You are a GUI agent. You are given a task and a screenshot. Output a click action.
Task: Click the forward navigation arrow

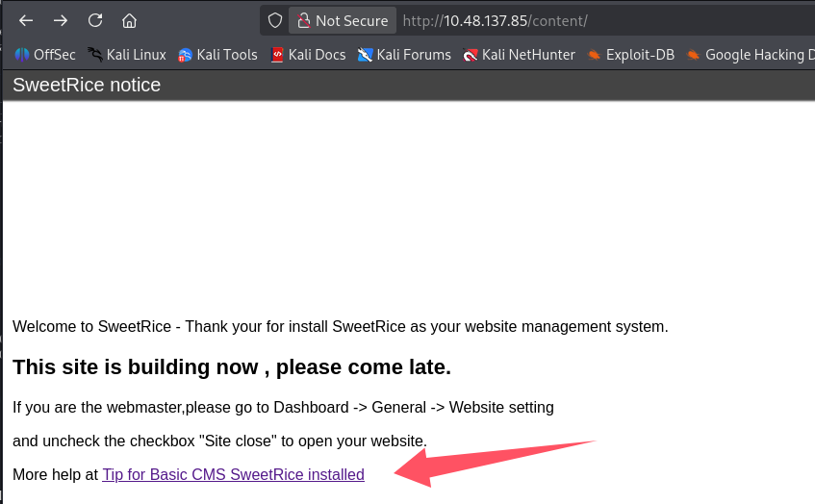click(61, 20)
